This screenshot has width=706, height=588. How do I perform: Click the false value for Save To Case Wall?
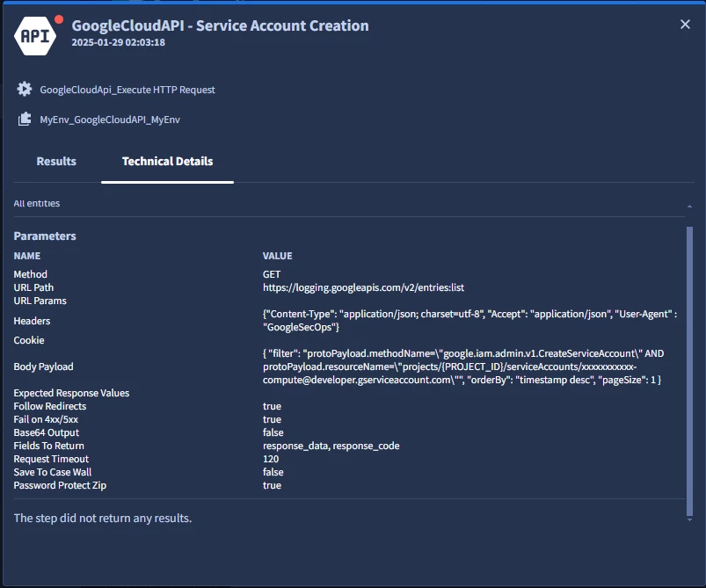point(273,472)
